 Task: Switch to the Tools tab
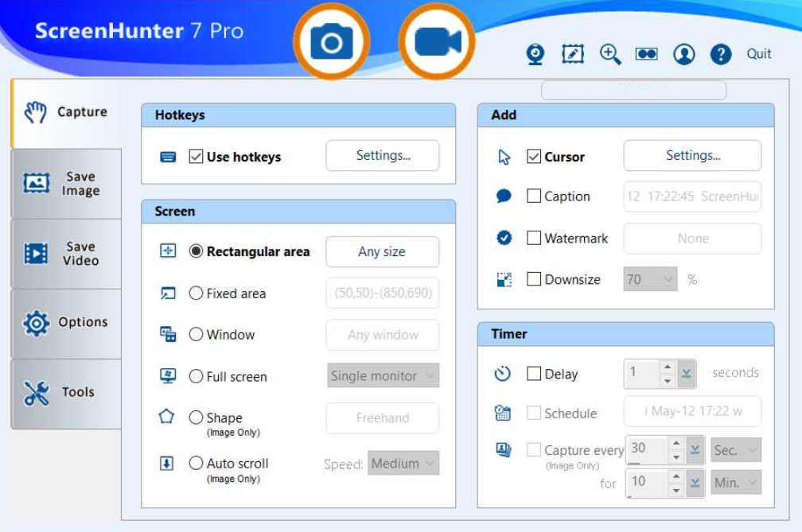tap(67, 394)
